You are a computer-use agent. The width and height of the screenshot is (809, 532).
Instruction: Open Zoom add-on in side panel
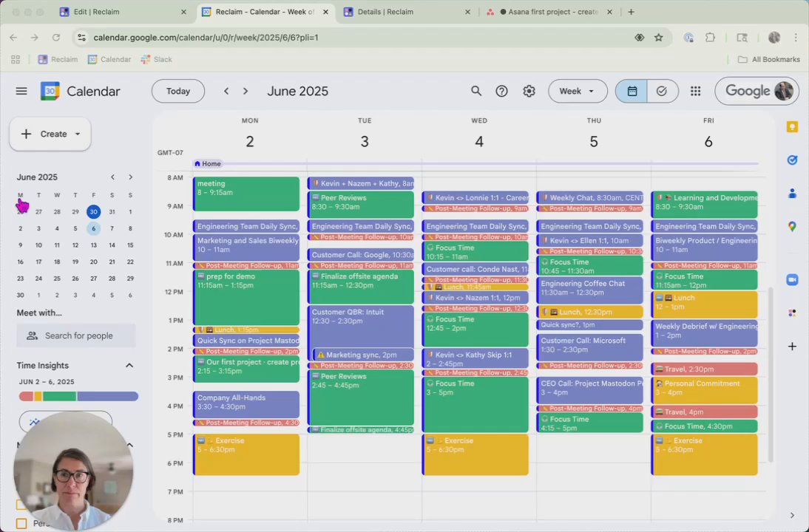pos(792,279)
